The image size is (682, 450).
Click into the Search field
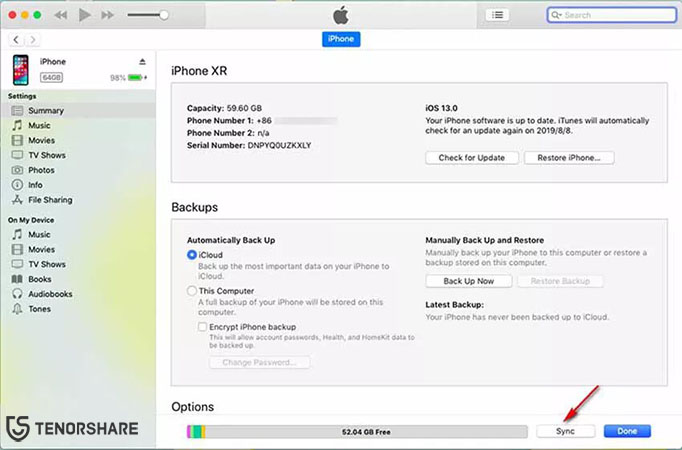click(x=612, y=15)
